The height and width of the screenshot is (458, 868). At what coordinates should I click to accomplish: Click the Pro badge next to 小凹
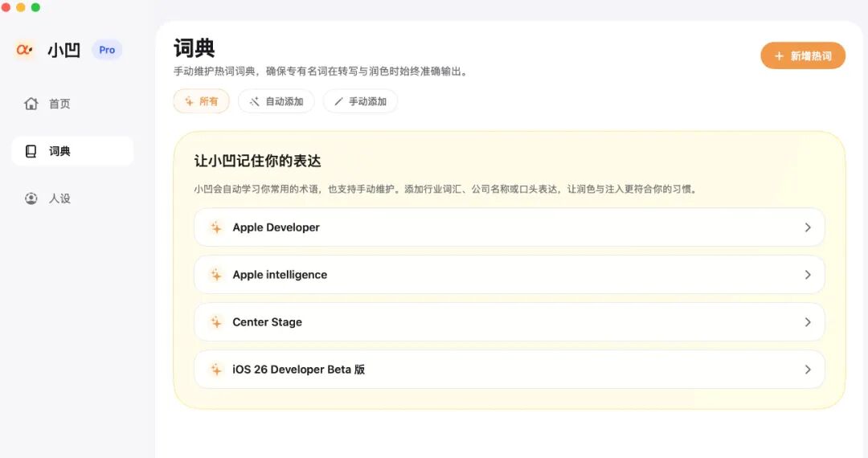click(107, 50)
